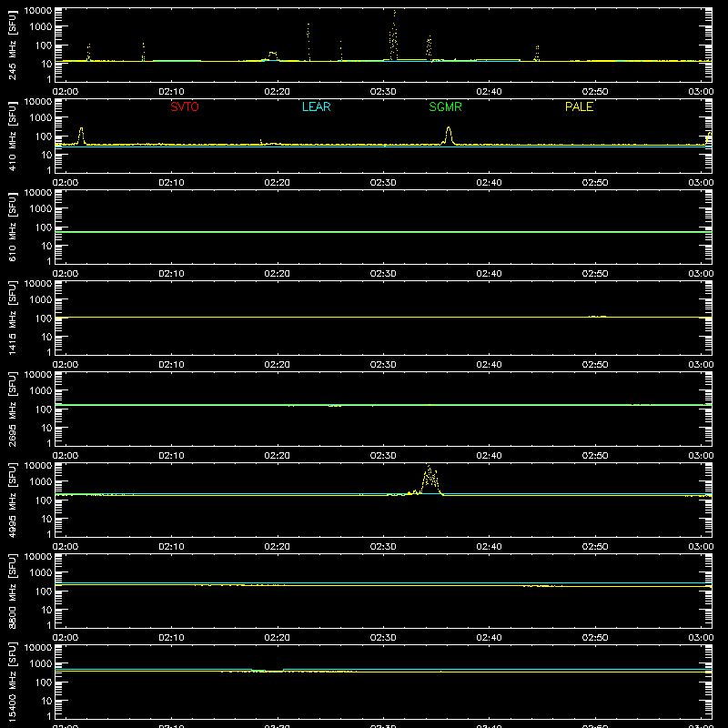Click 02:00 time label under 610 MHz panel

66,274
